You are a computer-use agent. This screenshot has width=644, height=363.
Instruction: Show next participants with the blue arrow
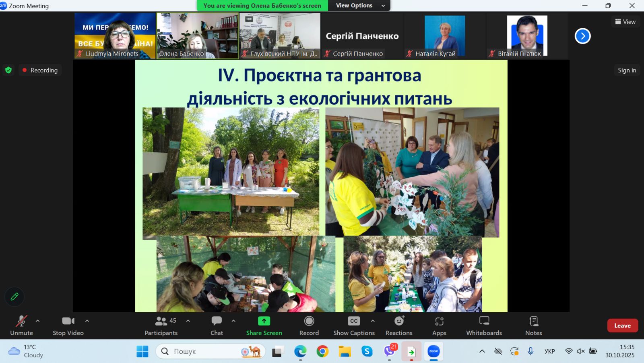(x=582, y=36)
